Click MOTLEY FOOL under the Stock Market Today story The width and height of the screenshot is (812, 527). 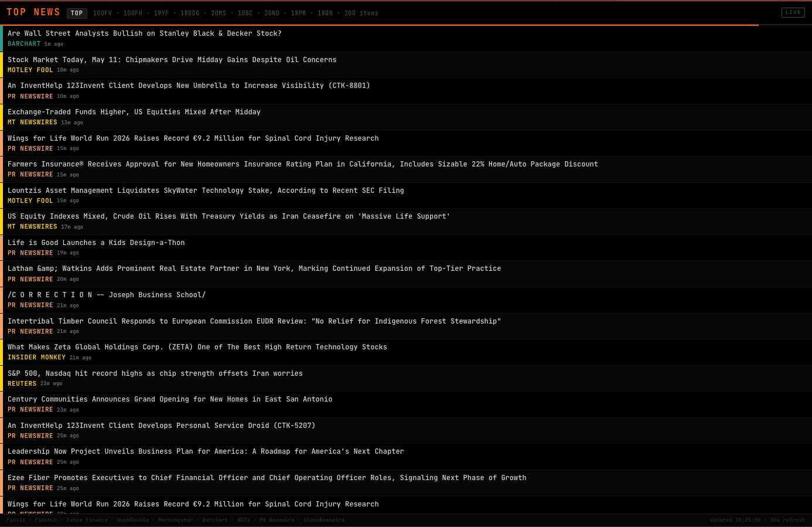click(30, 70)
